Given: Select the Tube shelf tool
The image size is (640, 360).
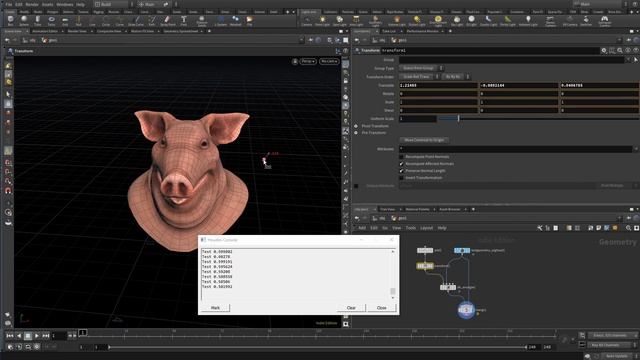Looking at the screenshot, I should click(x=38, y=20).
